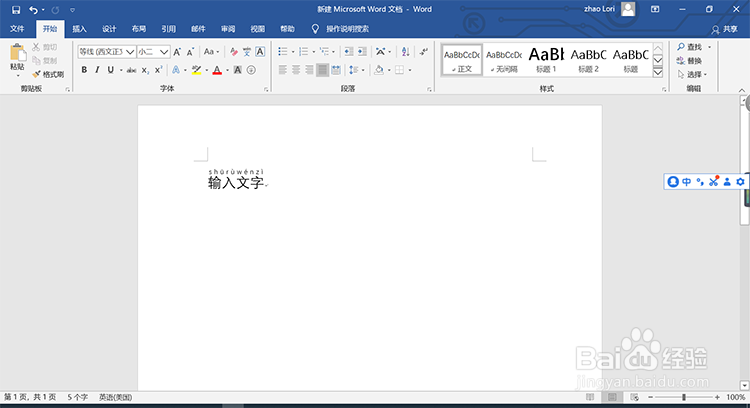The image size is (750, 408).
Task: Click the Undo arrow in the title bar
Action: tap(33, 10)
